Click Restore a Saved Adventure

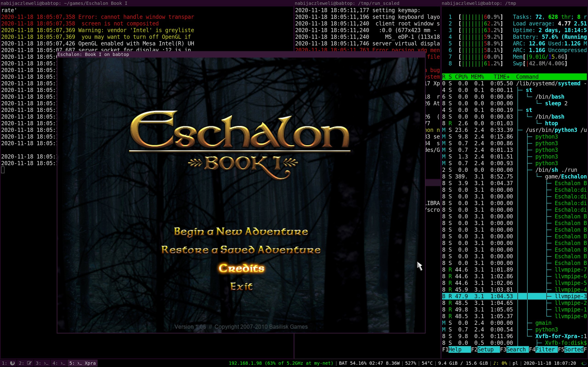(241, 250)
